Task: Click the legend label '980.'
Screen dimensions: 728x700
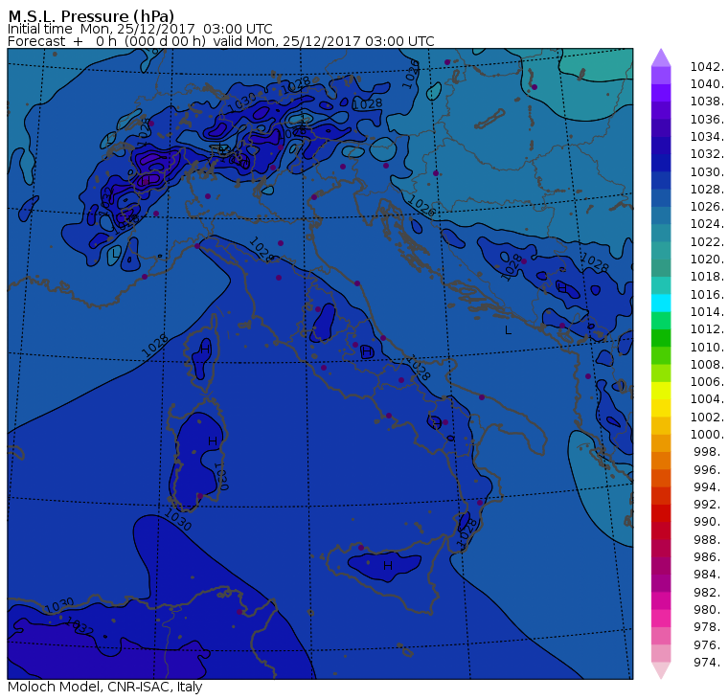Action: [709, 609]
